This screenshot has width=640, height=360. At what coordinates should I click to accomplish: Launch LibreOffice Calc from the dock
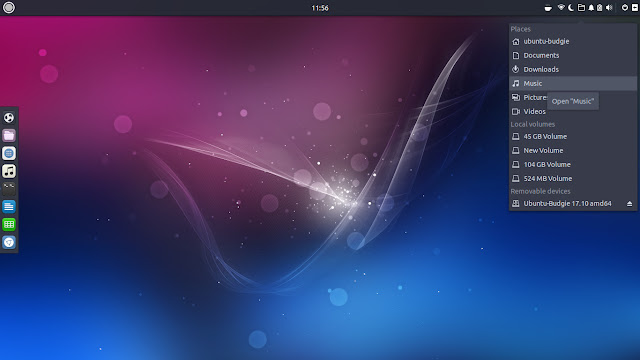[9, 224]
